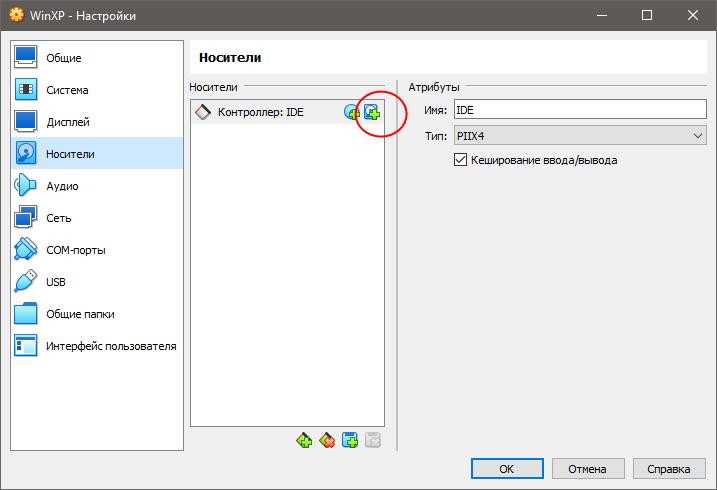
Task: Toggle the Кеширование ввода/вывода checkbox
Action: (460, 160)
